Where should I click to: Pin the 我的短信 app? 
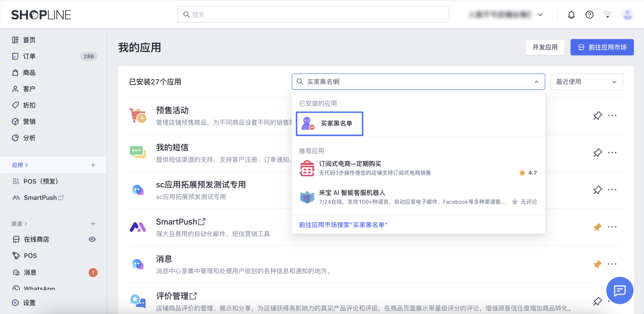click(x=597, y=153)
